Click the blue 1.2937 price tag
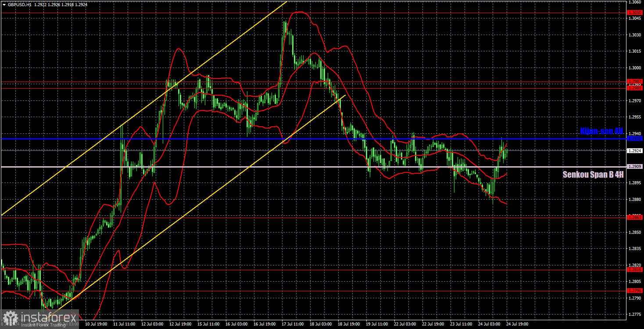Image resolution: width=644 pixels, height=329 pixels. point(635,139)
